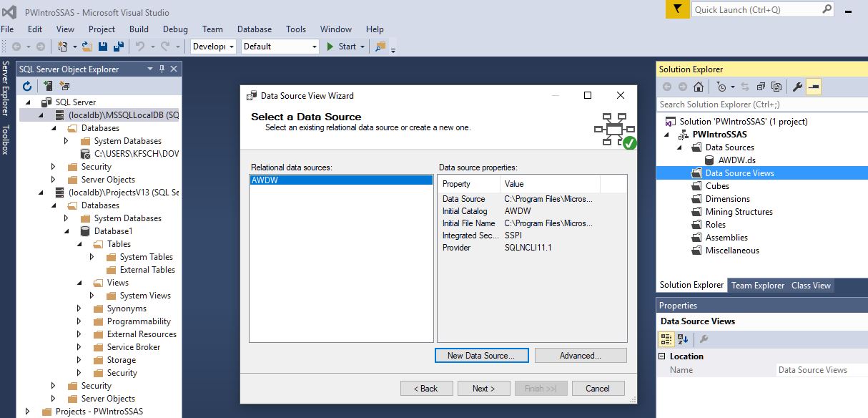Click the Properties wrench icon in Solution Explorer
Image resolution: width=868 pixels, height=418 pixels.
(798, 86)
